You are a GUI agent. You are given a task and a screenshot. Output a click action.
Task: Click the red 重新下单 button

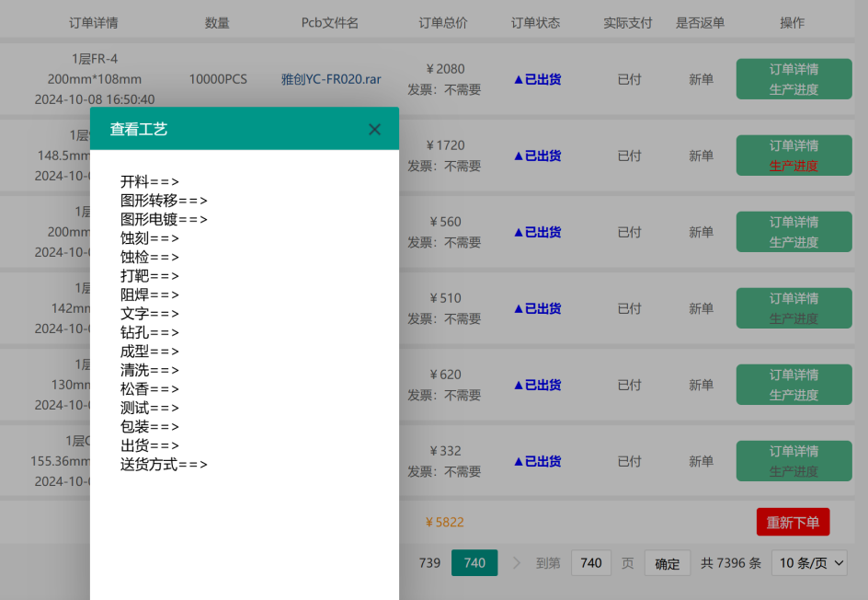pos(793,522)
